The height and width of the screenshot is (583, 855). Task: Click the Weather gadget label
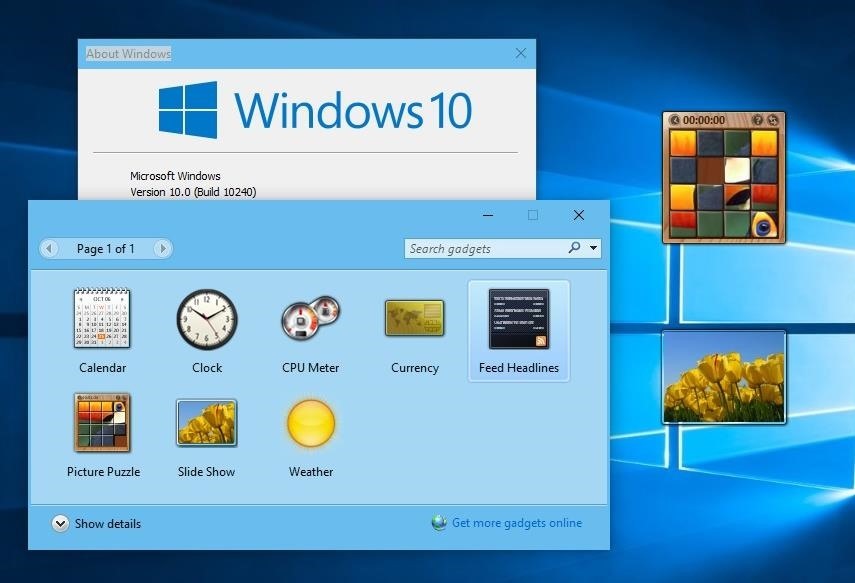click(311, 472)
